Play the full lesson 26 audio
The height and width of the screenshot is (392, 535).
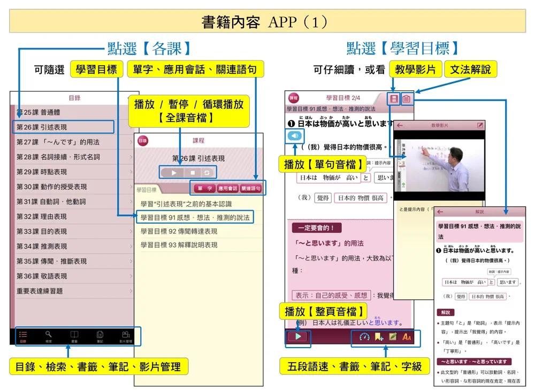coord(174,173)
